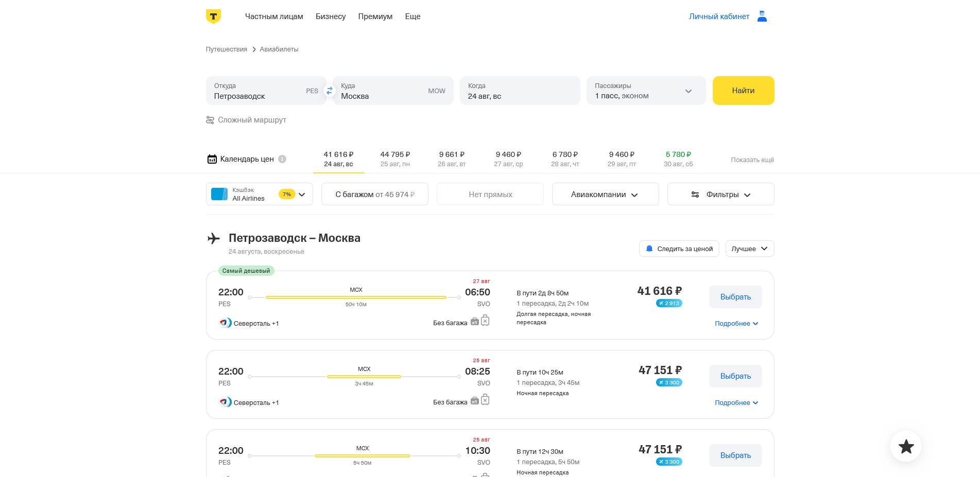This screenshot has width=980, height=477.
Task: Open the 'Лучшее' sort dropdown
Action: pyautogui.click(x=749, y=249)
